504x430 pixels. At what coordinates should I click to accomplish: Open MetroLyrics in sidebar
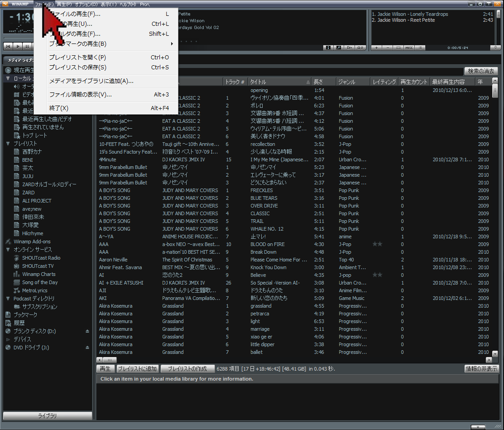pyautogui.click(x=34, y=290)
